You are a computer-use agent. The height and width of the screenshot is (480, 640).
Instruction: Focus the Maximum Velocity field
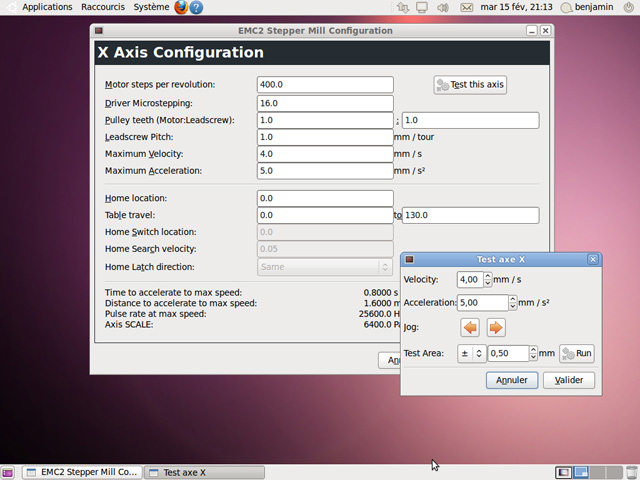tap(325, 154)
